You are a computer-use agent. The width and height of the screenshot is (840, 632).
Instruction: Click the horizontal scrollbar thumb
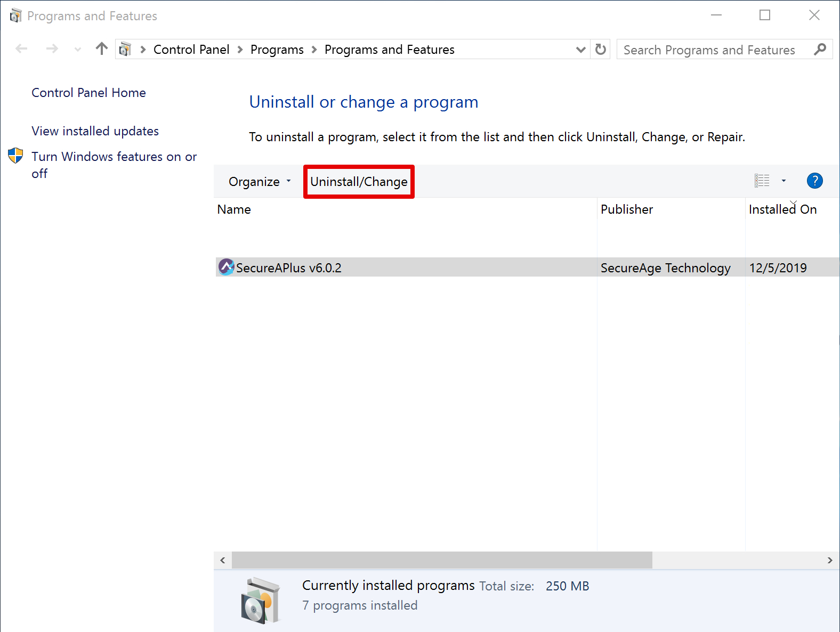[x=442, y=560]
